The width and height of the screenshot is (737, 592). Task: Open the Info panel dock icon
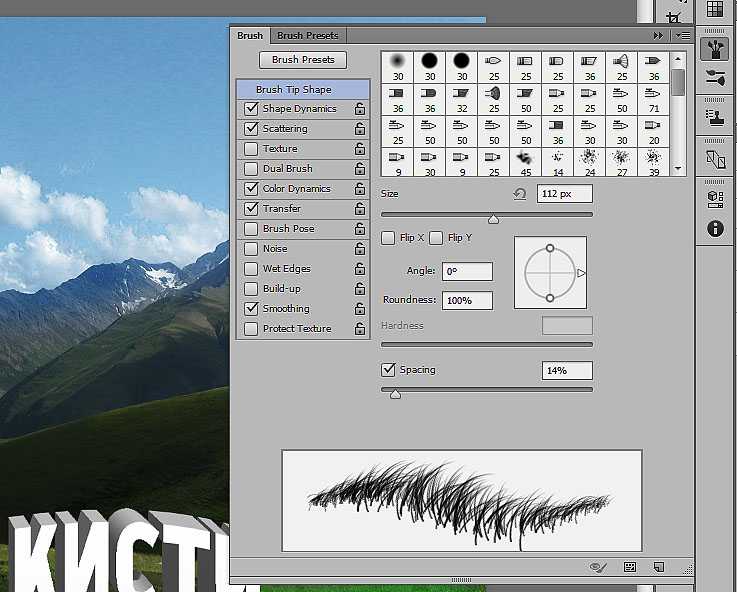pyautogui.click(x=715, y=229)
